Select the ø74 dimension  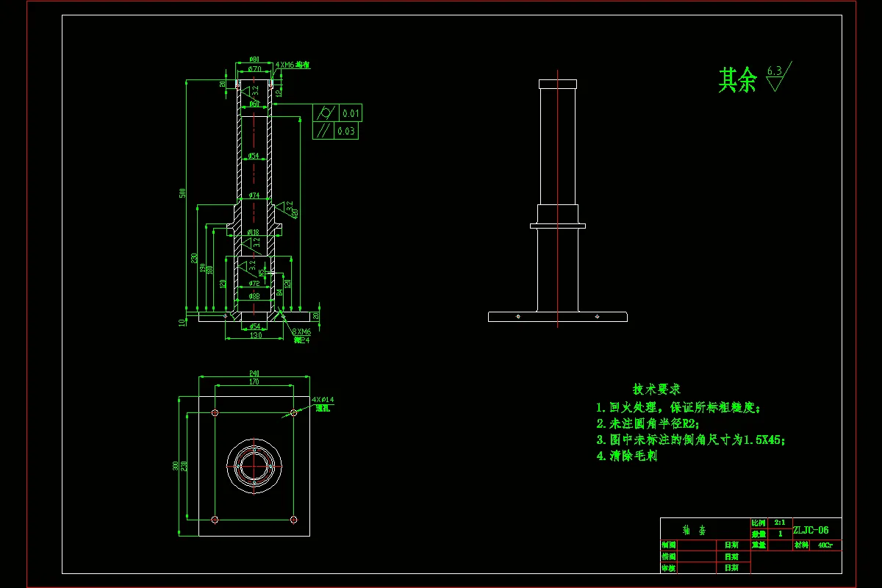point(254,196)
